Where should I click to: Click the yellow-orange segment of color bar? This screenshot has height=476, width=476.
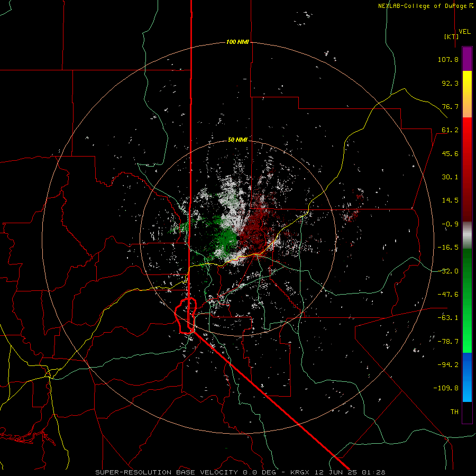coord(467,94)
